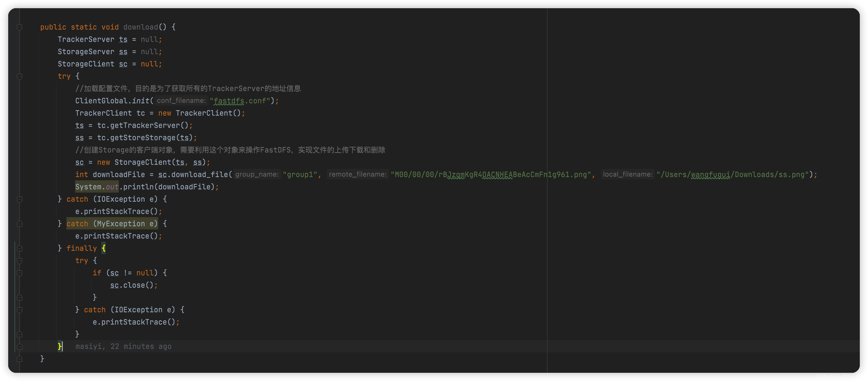The image size is (868, 381).
Task: Collapse the if (sc != null) block
Action: pyautogui.click(x=20, y=273)
